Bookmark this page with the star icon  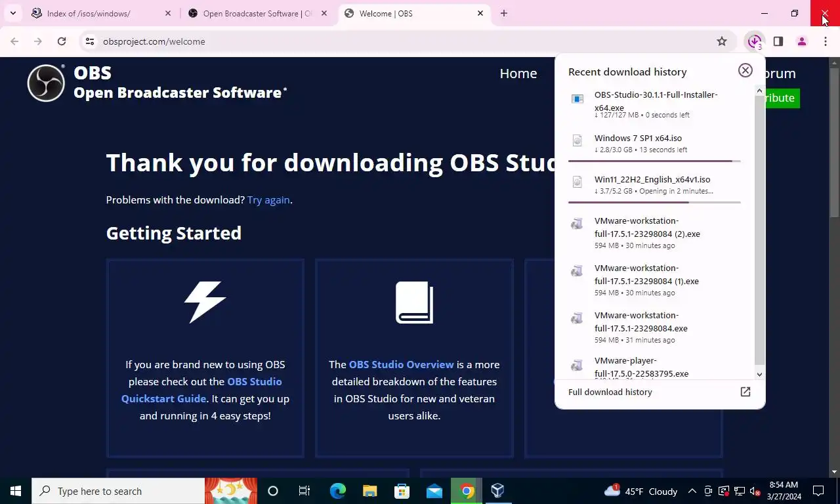click(x=722, y=41)
